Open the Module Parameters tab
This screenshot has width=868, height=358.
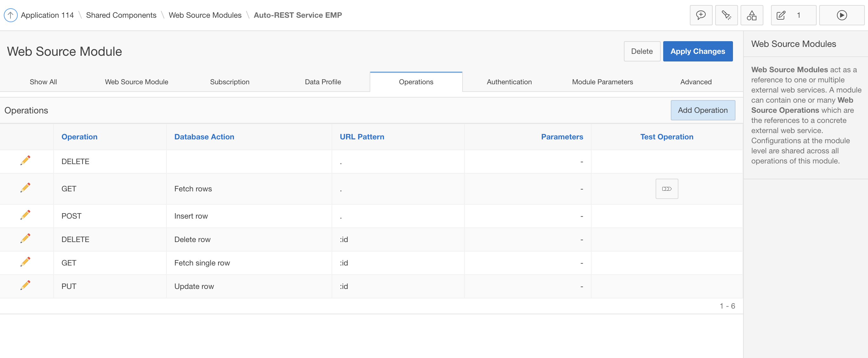pyautogui.click(x=602, y=82)
